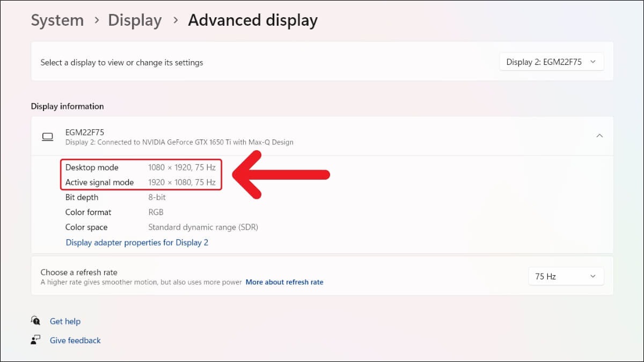Click the Get help headset icon
Viewport: 644px width, 362px height.
pos(35,321)
